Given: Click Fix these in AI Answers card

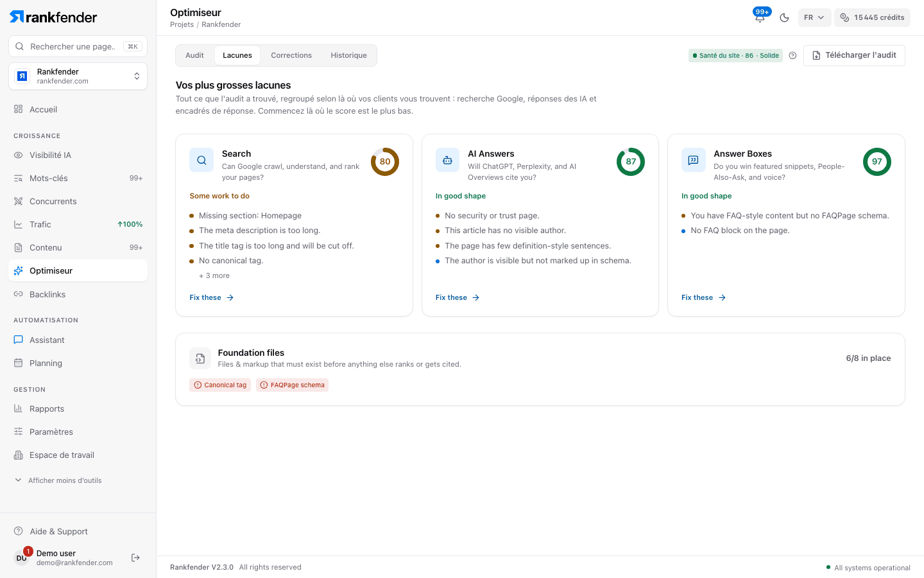Looking at the screenshot, I should click(458, 297).
